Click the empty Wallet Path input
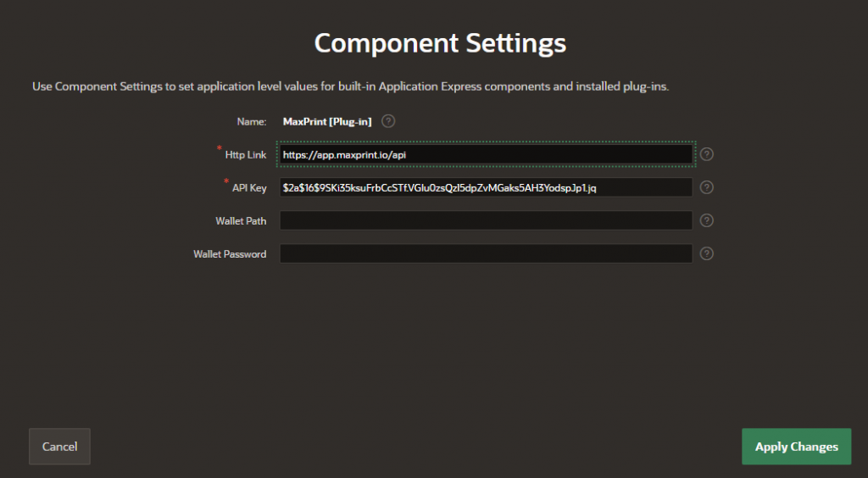This screenshot has width=868, height=478. (x=486, y=220)
